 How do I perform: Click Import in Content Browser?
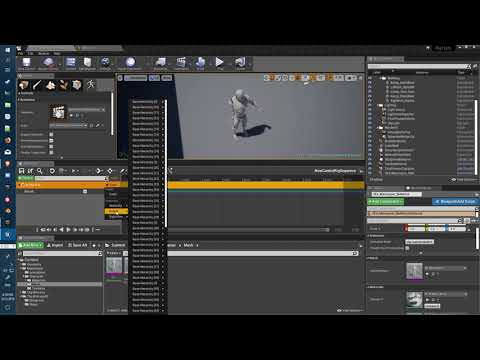[x=55, y=245]
